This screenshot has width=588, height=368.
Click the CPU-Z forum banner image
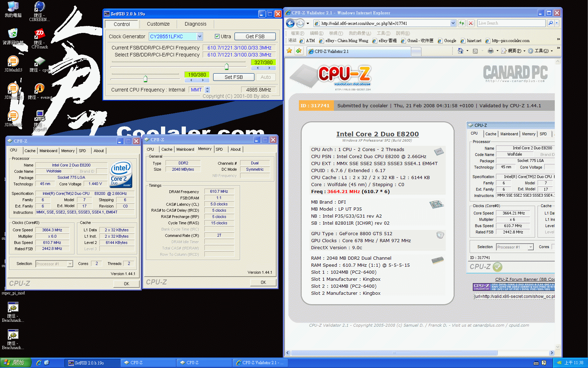[513, 287]
